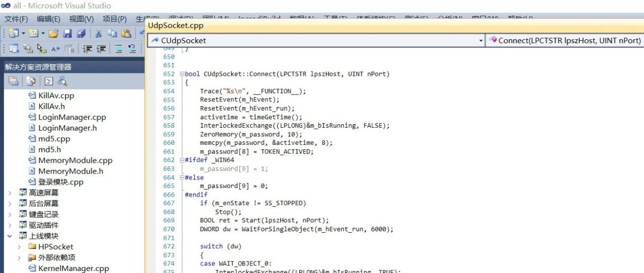
Task: Expand the 驱动插件 project node
Action: pos(10,225)
